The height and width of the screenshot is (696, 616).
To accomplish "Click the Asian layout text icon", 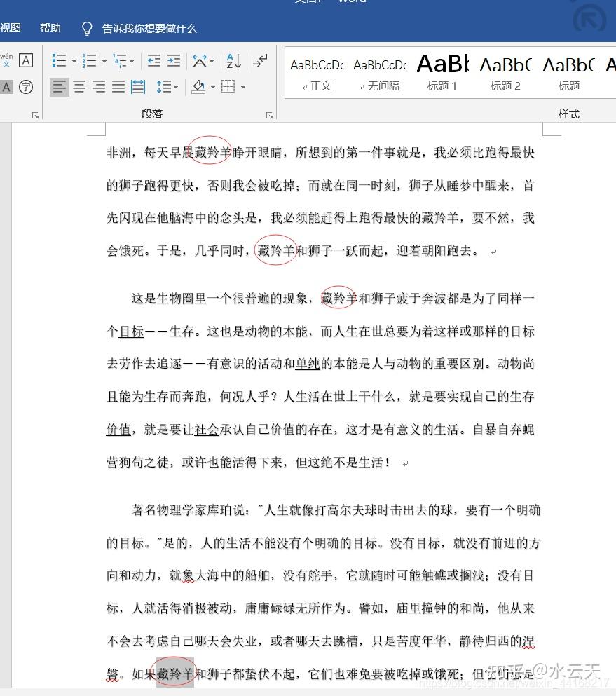I will coord(199,61).
